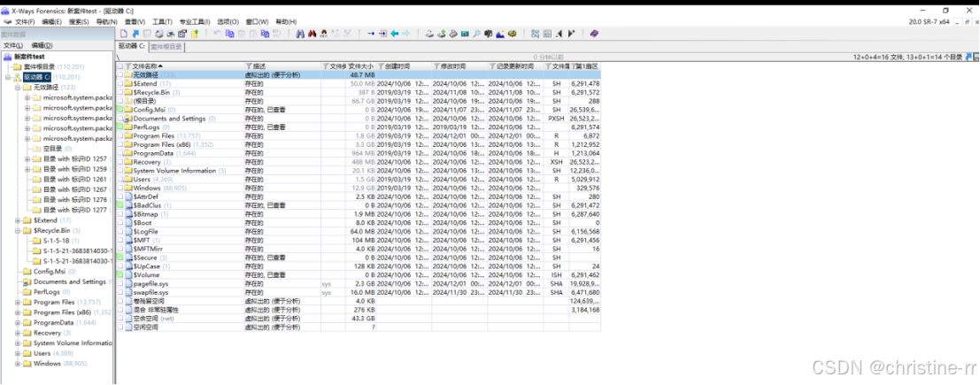Click the cyan Back navigation arrow
The height and width of the screenshot is (385, 980).
(394, 34)
